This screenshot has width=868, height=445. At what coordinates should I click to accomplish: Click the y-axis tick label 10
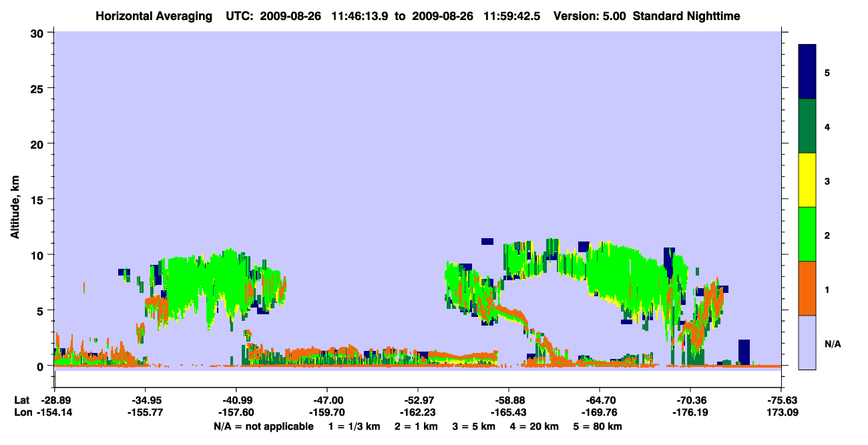pyautogui.click(x=39, y=255)
